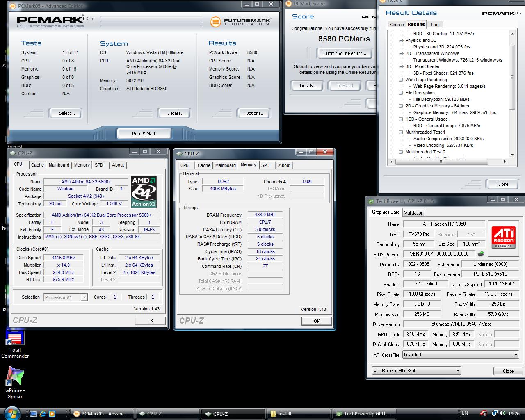Click Submit Your Results... button
The image size is (525, 420).
(345, 53)
